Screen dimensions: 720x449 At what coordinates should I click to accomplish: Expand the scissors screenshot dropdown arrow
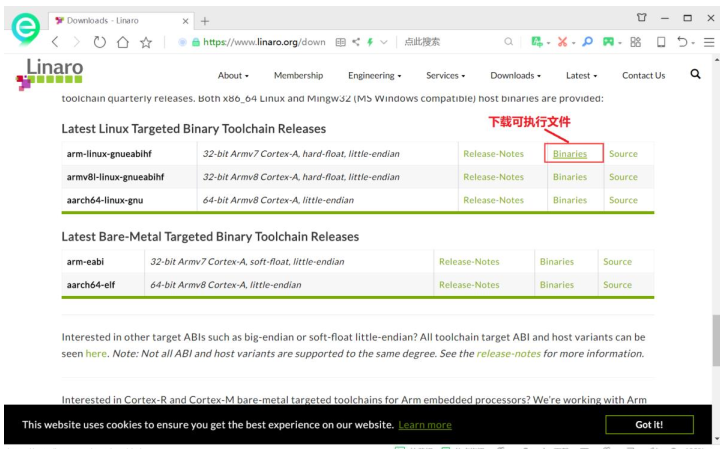pyautogui.click(x=574, y=43)
